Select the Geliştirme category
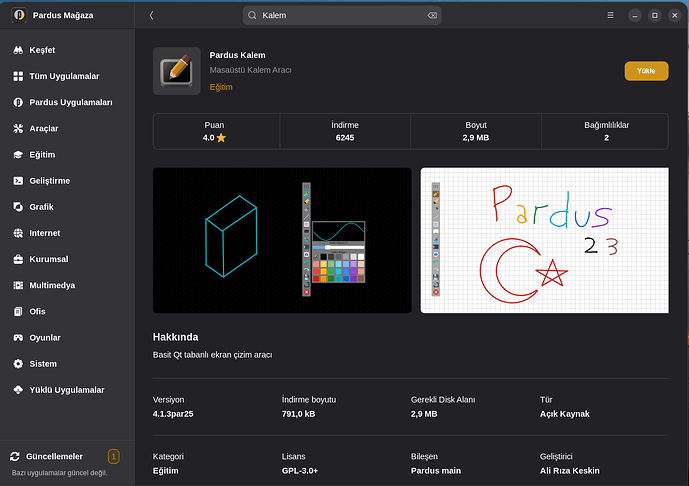The image size is (689, 486). (x=50, y=181)
